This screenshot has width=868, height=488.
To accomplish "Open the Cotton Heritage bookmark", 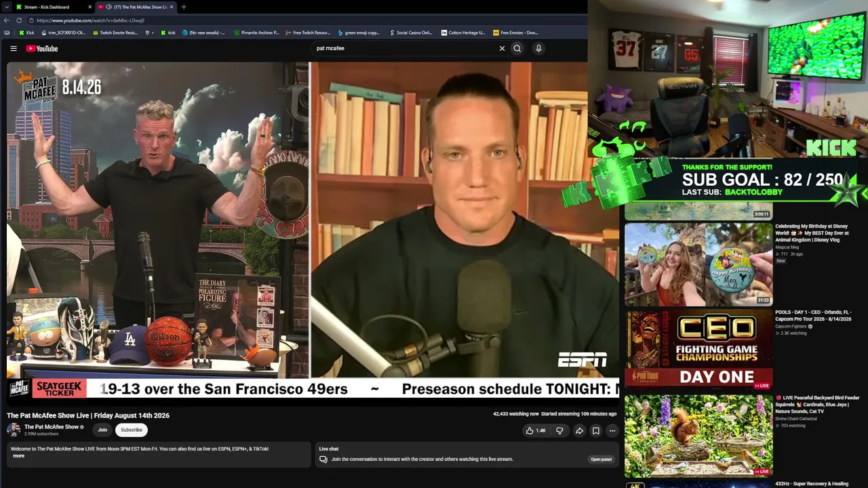I will coord(463,33).
